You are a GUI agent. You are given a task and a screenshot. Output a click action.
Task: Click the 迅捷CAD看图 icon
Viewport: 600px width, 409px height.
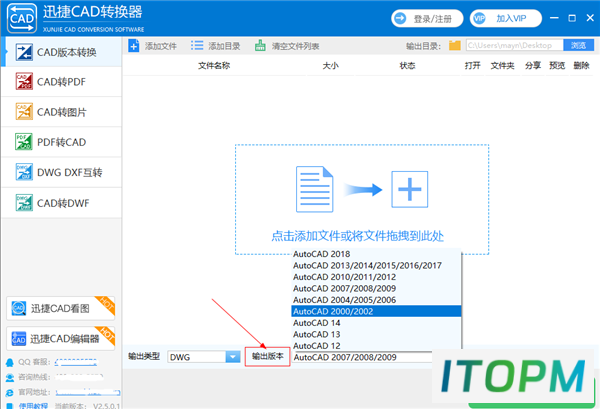point(19,308)
